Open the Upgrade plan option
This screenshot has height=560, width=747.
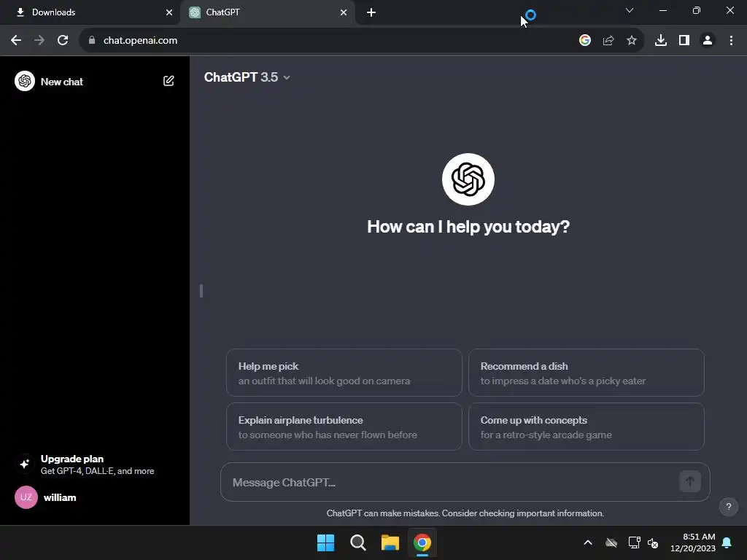click(x=95, y=464)
